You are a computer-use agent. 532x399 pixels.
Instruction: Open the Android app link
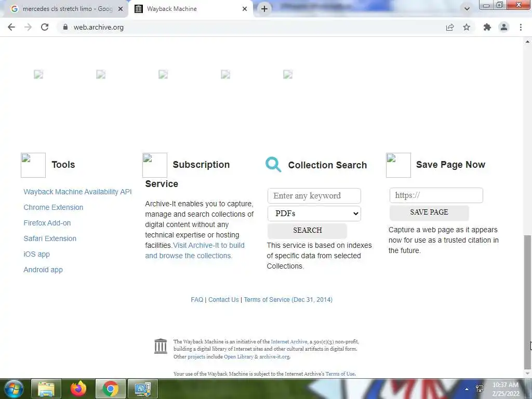(43, 270)
